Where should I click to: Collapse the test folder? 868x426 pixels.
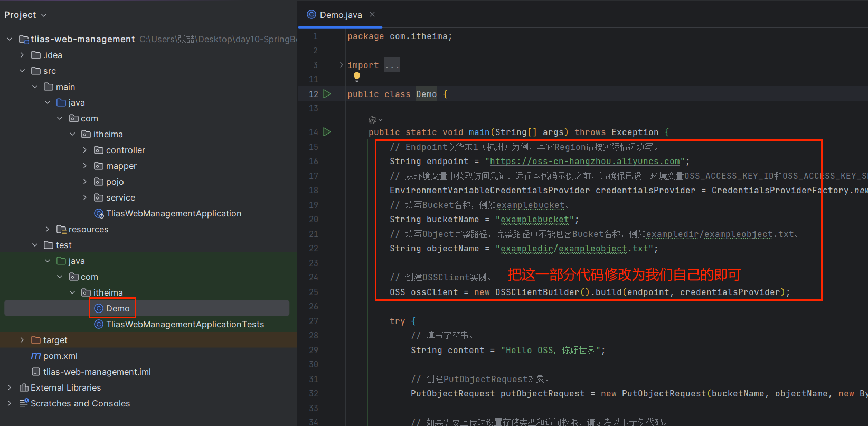(35, 245)
